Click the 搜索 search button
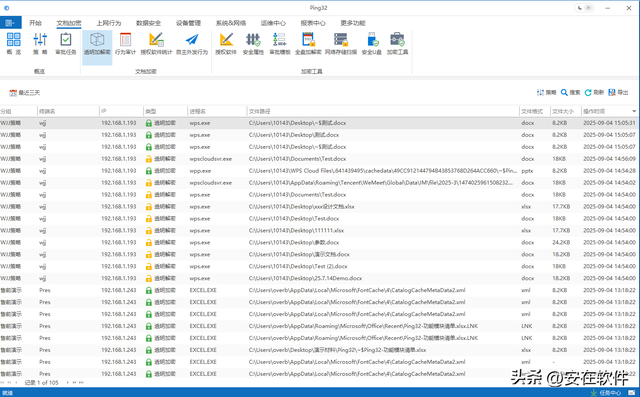 pos(571,93)
